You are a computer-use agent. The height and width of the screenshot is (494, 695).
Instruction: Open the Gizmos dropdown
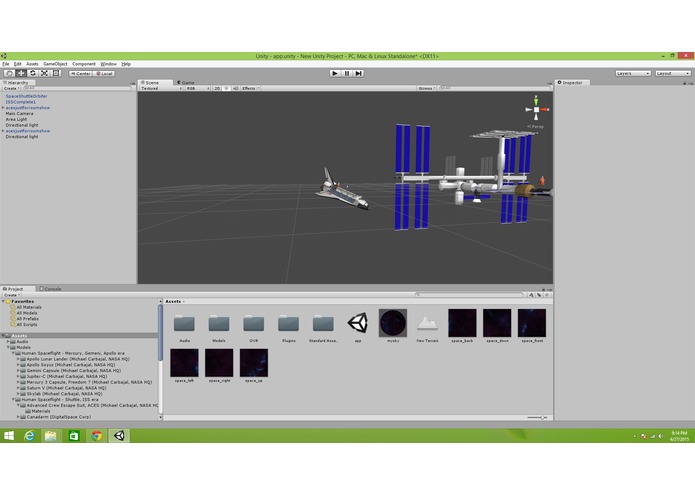[427, 88]
